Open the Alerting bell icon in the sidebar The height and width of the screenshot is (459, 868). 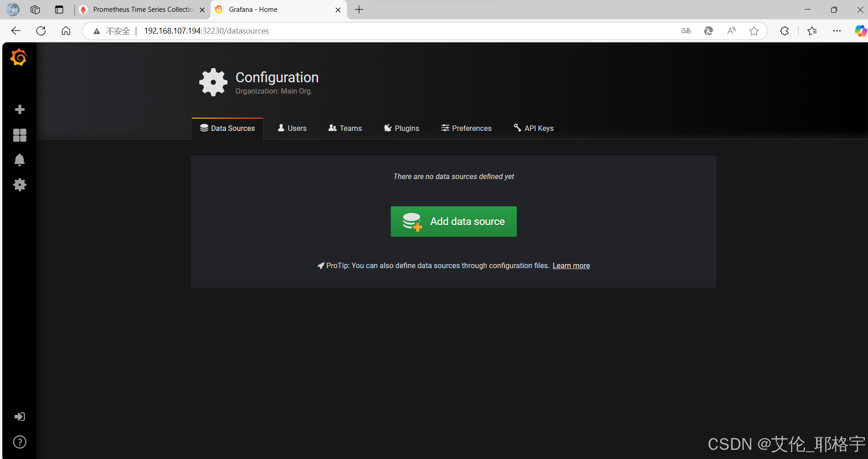pos(20,160)
